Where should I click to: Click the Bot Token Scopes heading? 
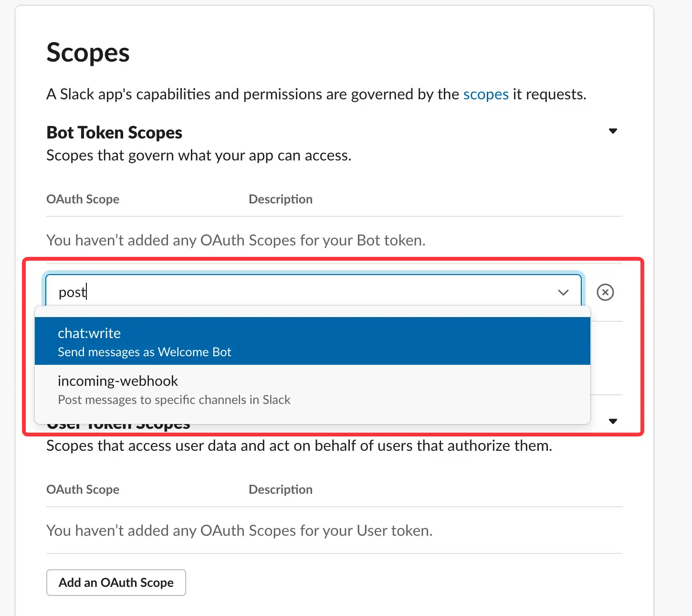[x=114, y=132]
